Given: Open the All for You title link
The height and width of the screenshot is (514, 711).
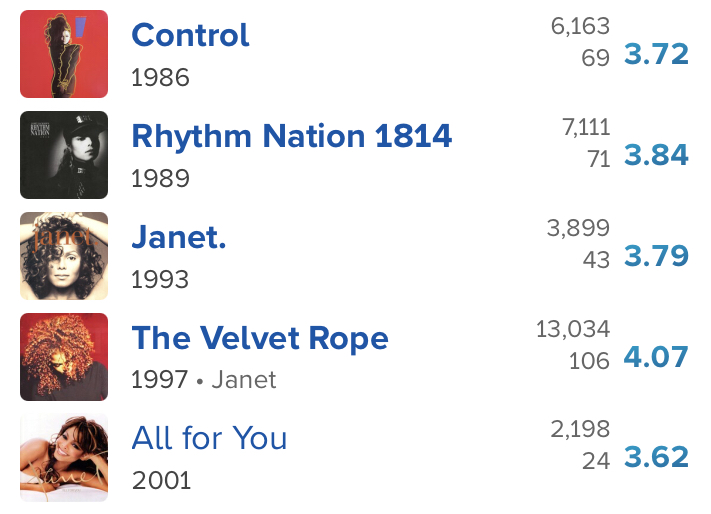Looking at the screenshot, I should (x=209, y=438).
